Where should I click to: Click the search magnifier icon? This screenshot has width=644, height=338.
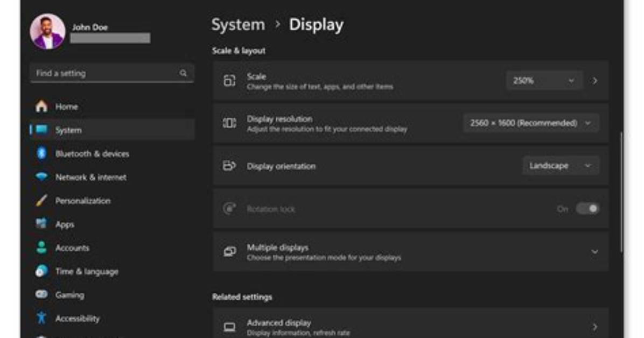[x=183, y=73]
